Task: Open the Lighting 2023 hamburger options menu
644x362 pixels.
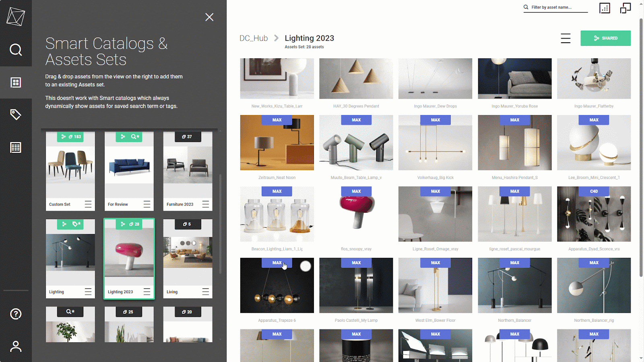Action: (566, 38)
